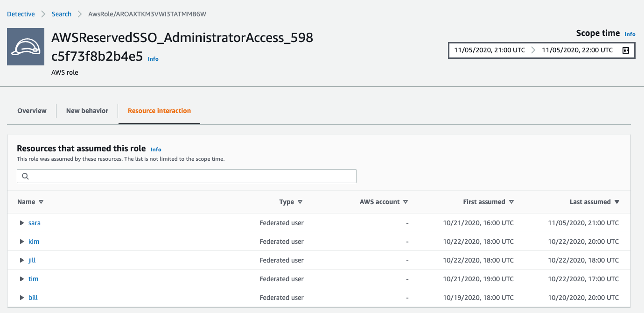The image size is (644, 313).
Task: Click the AWS account column header
Action: 380,202
